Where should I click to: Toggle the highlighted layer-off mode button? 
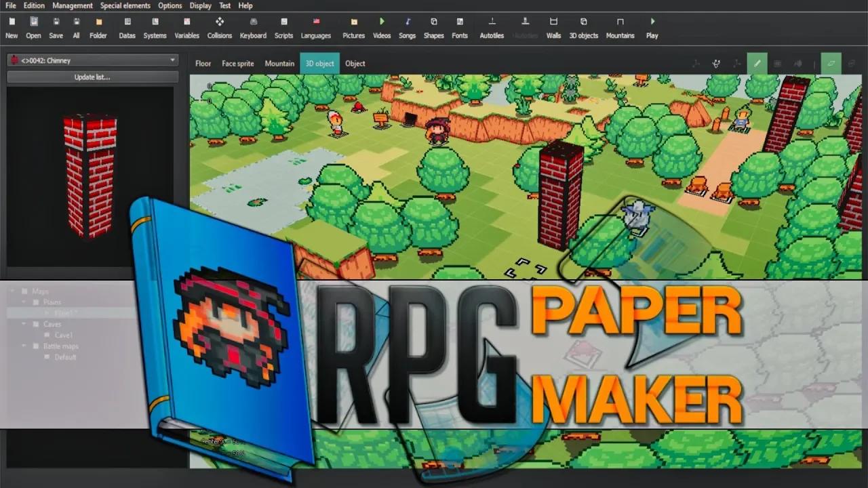point(831,64)
